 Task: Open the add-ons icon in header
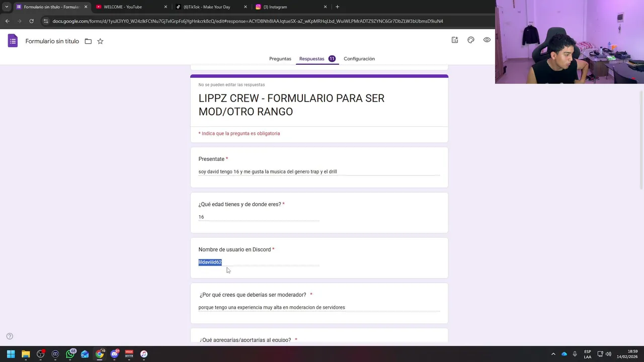[x=455, y=40]
